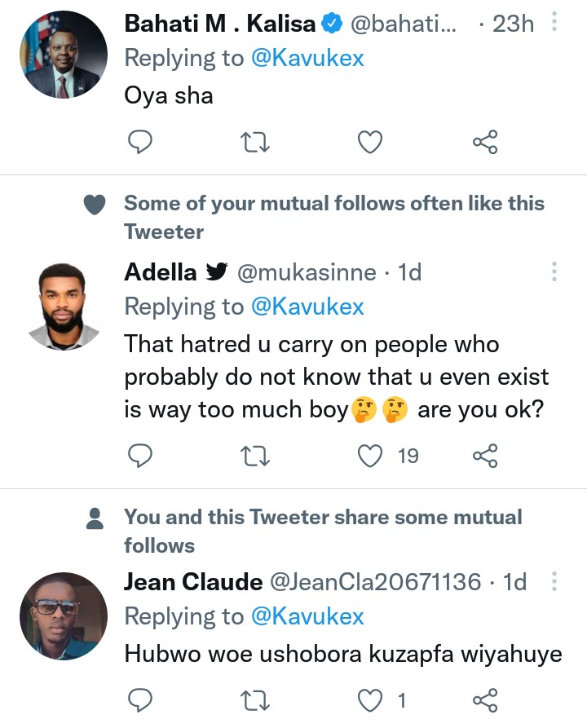Image resolution: width=587 pixels, height=728 pixels.
Task: Open more options for Adella's tweet
Action: [x=554, y=271]
